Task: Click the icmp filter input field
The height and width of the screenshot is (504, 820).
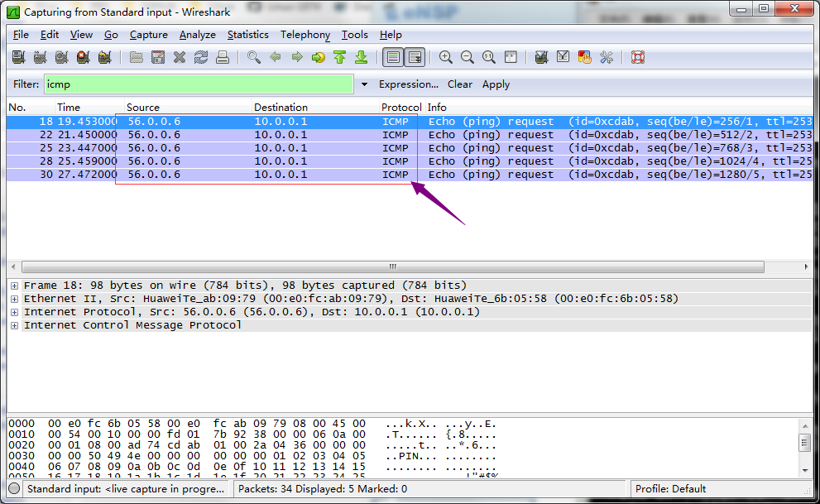Action: [199, 84]
